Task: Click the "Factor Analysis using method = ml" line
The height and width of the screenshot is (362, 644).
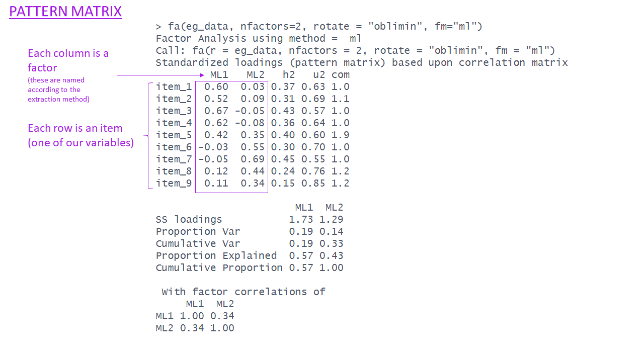Action: (x=259, y=39)
